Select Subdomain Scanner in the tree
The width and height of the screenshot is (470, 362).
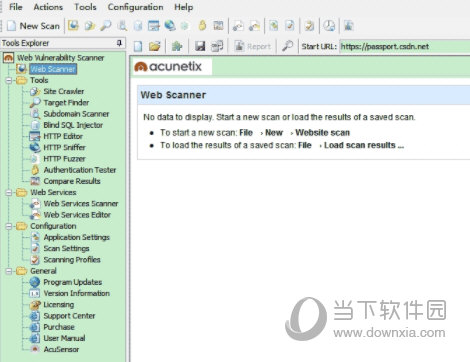76,114
